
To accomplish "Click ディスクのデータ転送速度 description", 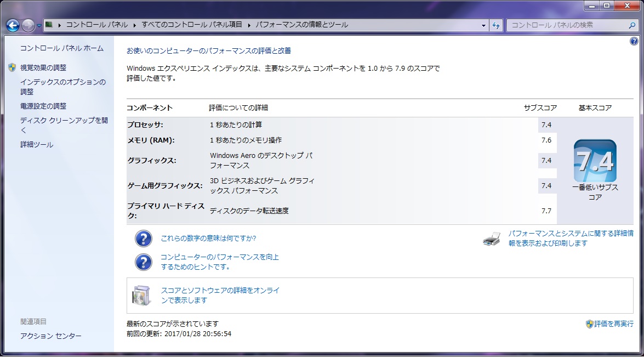I will click(x=249, y=211).
